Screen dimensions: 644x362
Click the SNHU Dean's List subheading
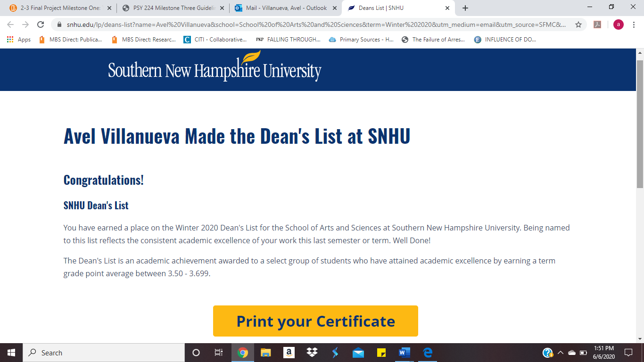96,206
